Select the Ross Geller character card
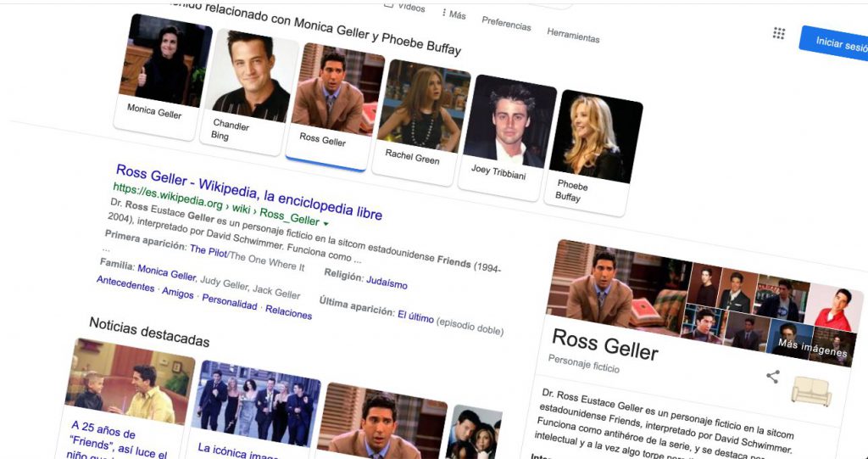This screenshot has width=868, height=459. (335, 107)
